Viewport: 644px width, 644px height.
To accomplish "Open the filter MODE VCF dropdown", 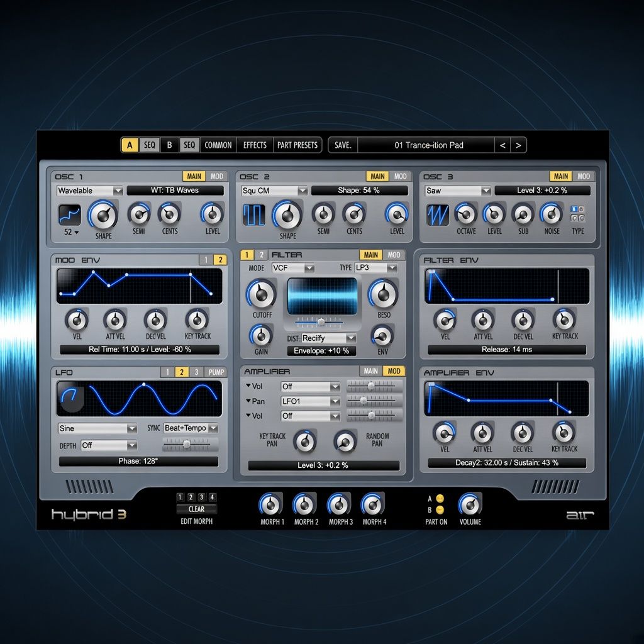I will pyautogui.click(x=293, y=268).
